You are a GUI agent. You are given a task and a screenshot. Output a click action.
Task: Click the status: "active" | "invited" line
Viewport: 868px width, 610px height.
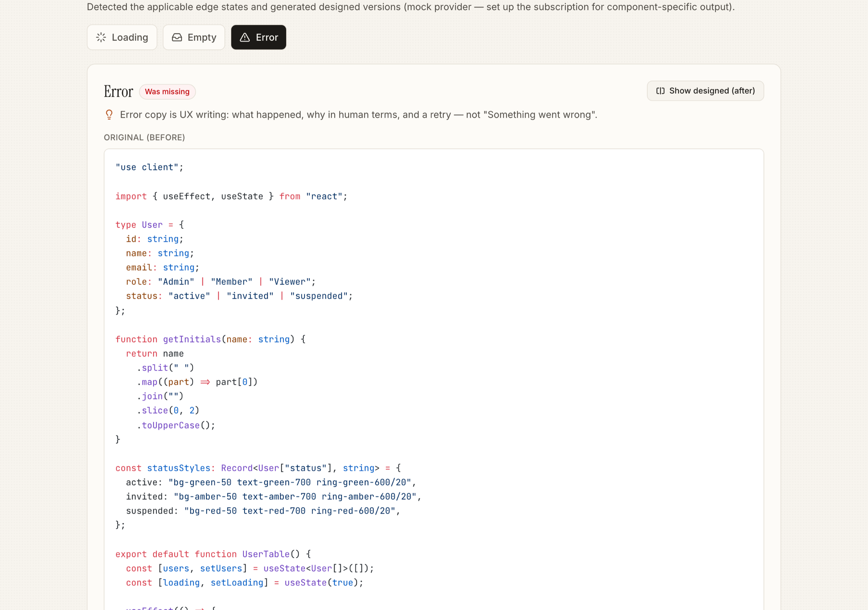pos(239,296)
